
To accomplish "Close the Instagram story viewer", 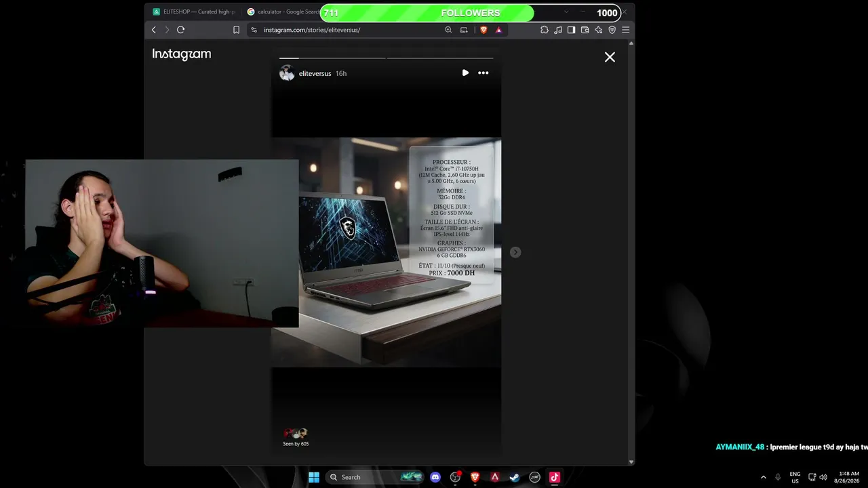I will tap(610, 58).
